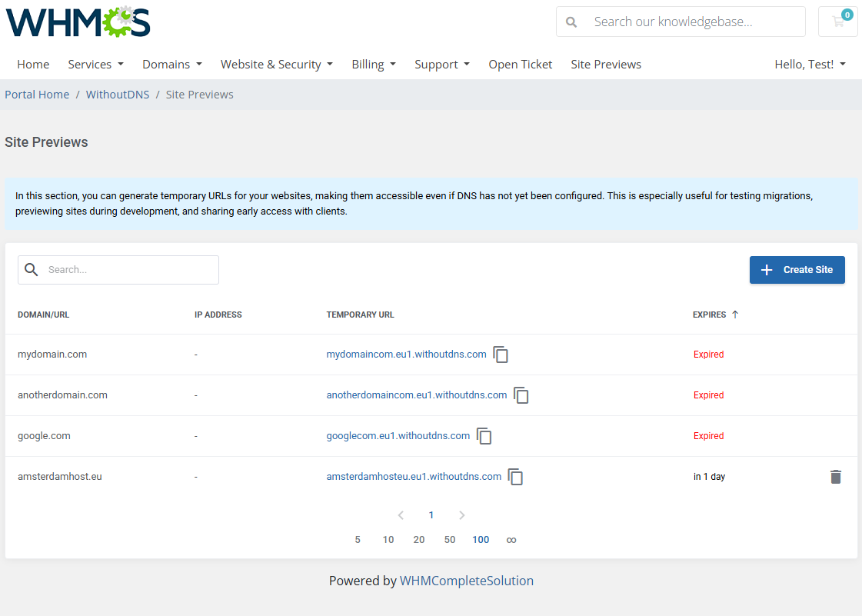
Task: Sort by IP ADDRESS column header
Action: click(x=218, y=315)
